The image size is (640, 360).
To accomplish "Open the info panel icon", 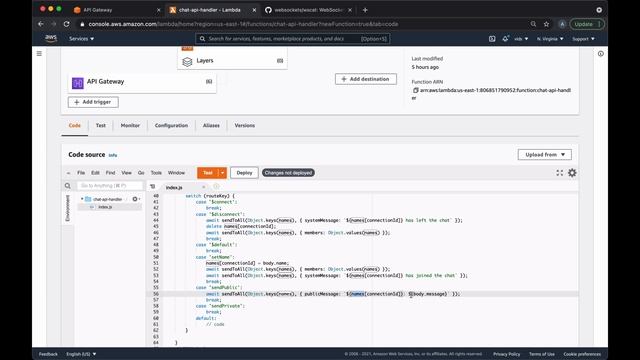I will point(600,53).
